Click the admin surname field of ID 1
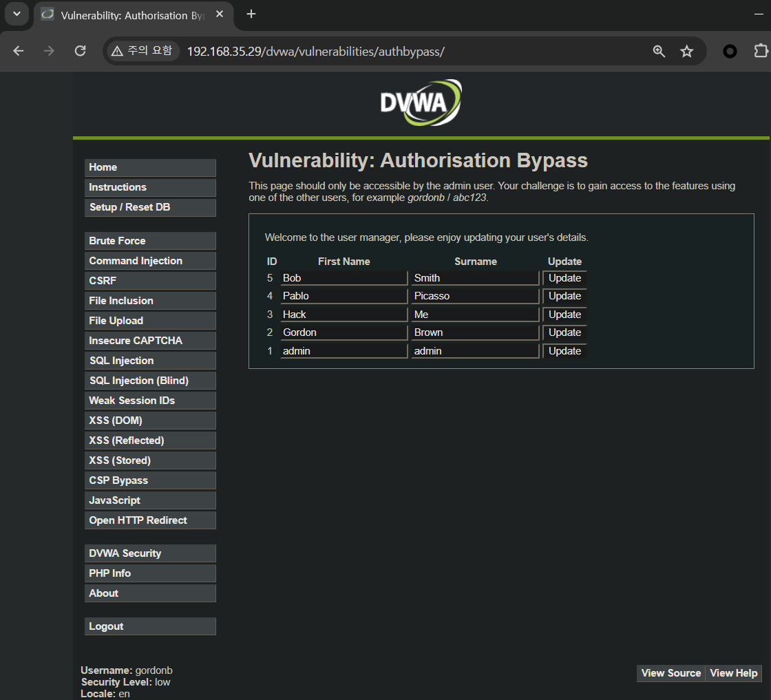The height and width of the screenshot is (700, 771). 475,351
